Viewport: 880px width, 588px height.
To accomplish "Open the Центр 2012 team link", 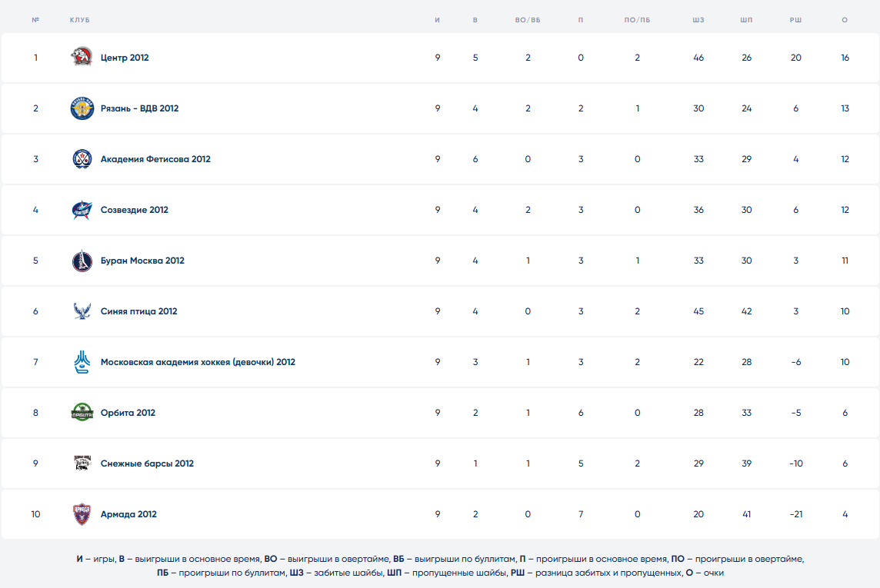I will tap(125, 58).
